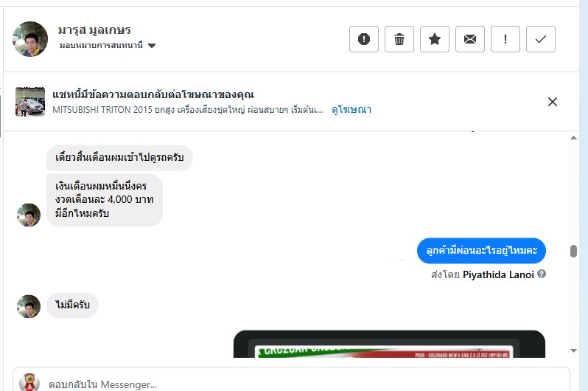Click help icon next to Piyathida Lanoi
The image size is (588, 391).
(541, 274)
